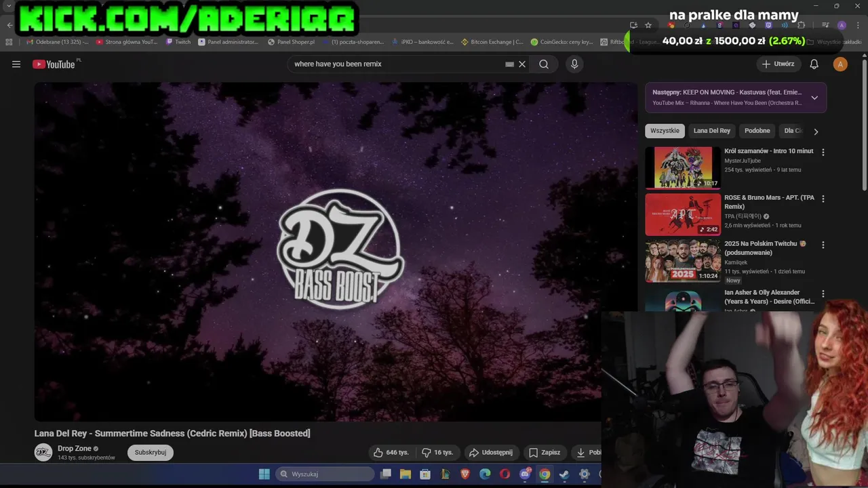Open the Drop Zone channel avatar
The height and width of the screenshot is (488, 868).
click(x=43, y=452)
